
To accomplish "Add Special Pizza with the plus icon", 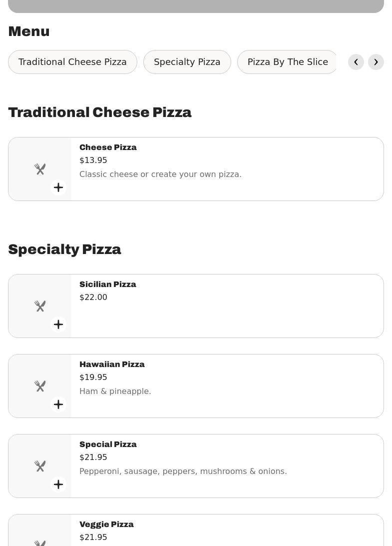I will tap(58, 484).
